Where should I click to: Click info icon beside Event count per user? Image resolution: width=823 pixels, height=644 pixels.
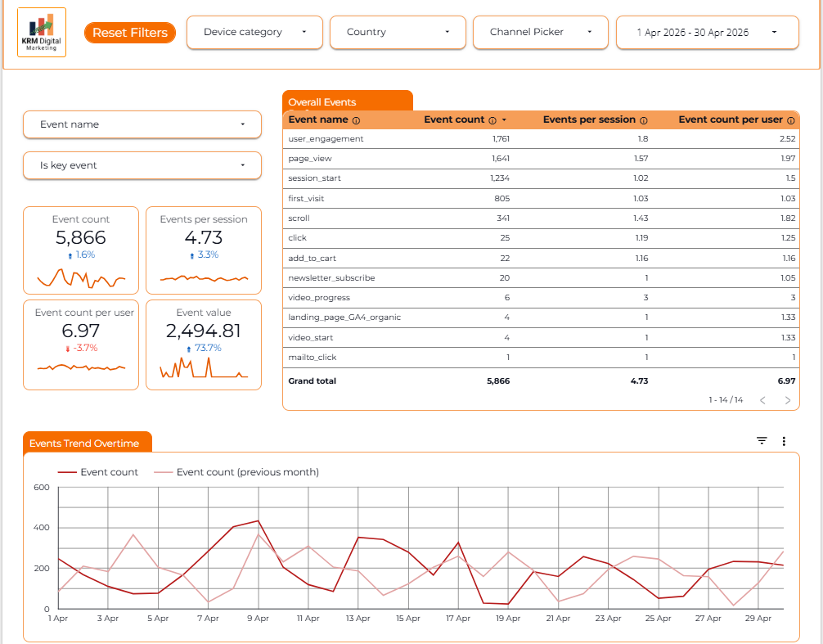pyautogui.click(x=790, y=121)
